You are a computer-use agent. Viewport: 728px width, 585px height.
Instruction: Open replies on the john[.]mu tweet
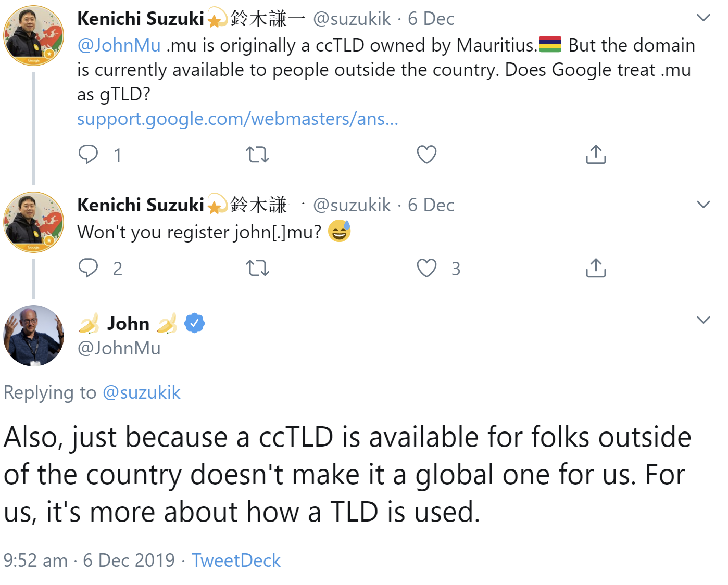coord(89,268)
